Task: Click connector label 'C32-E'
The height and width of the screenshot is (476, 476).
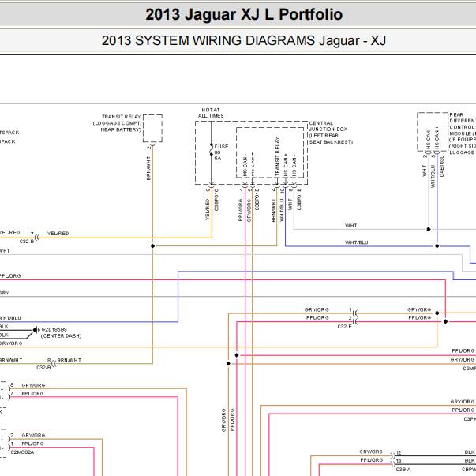Action: pos(344,327)
